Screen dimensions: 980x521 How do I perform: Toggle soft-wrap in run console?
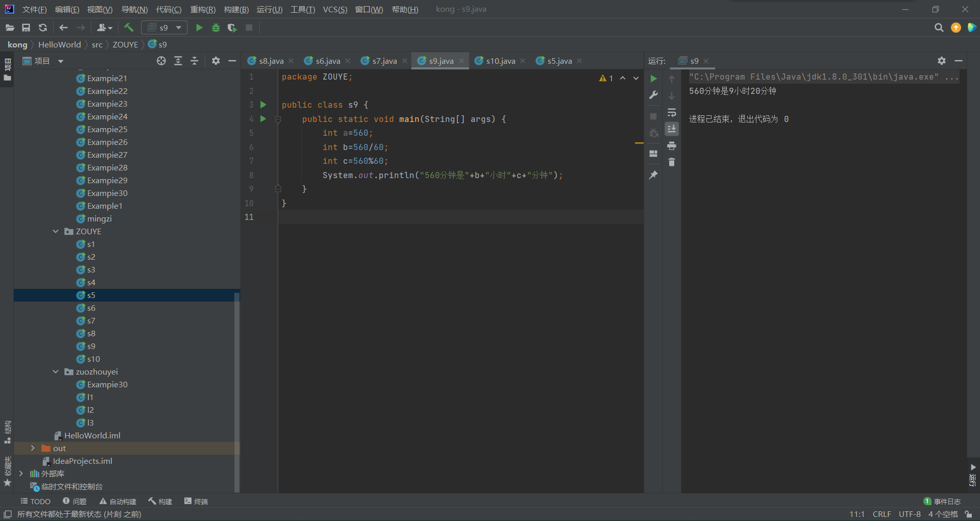coord(672,112)
